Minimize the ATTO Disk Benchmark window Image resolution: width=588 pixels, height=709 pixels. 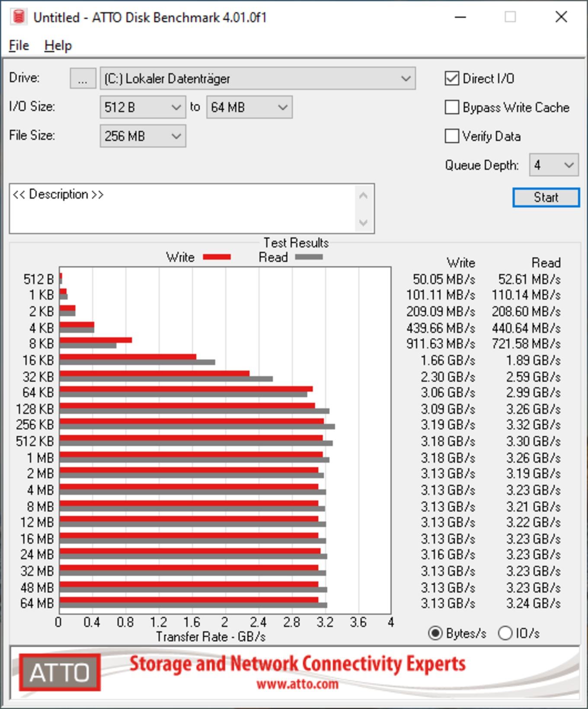tap(460, 17)
